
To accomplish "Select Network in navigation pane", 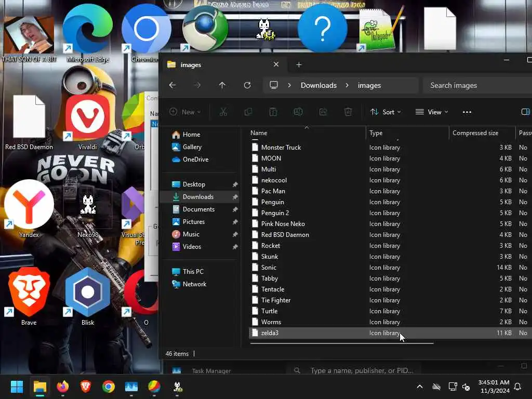I will (x=200, y=284).
